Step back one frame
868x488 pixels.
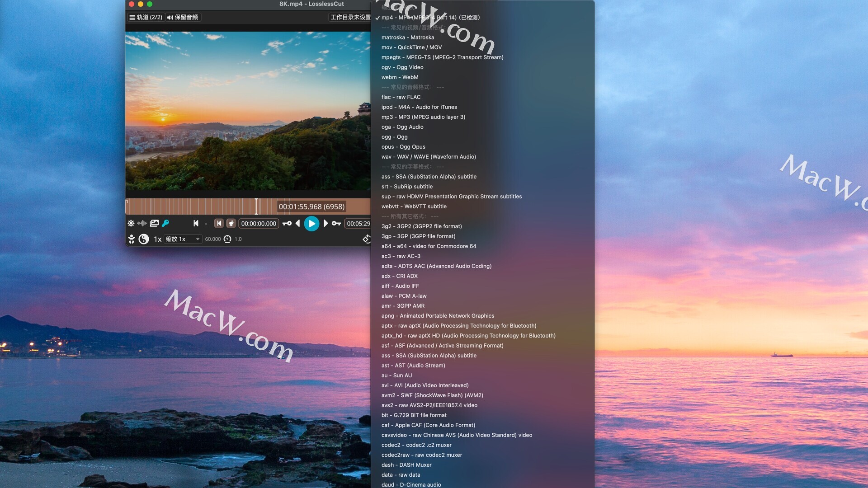tap(297, 223)
